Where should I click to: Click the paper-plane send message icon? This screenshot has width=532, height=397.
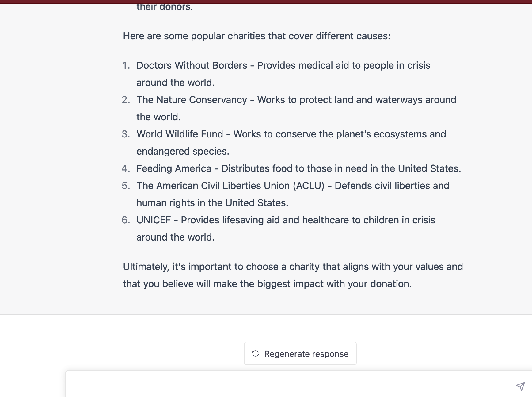coord(520,386)
